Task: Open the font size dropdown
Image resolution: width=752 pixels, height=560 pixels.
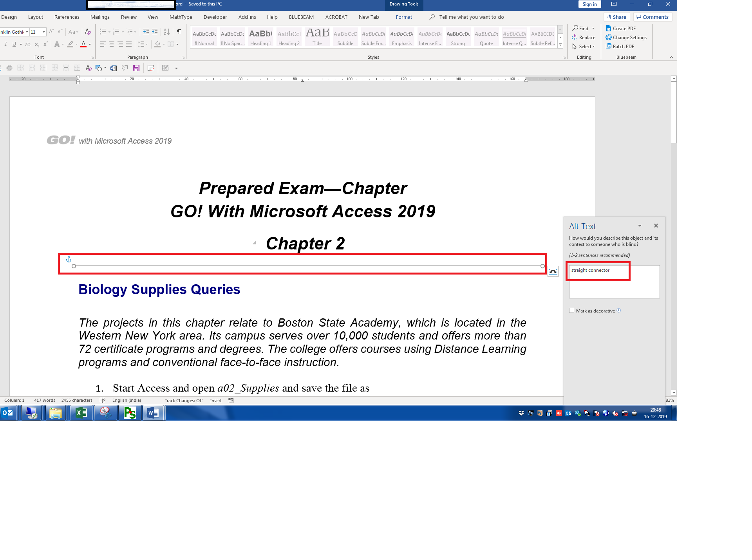Action: [43, 32]
